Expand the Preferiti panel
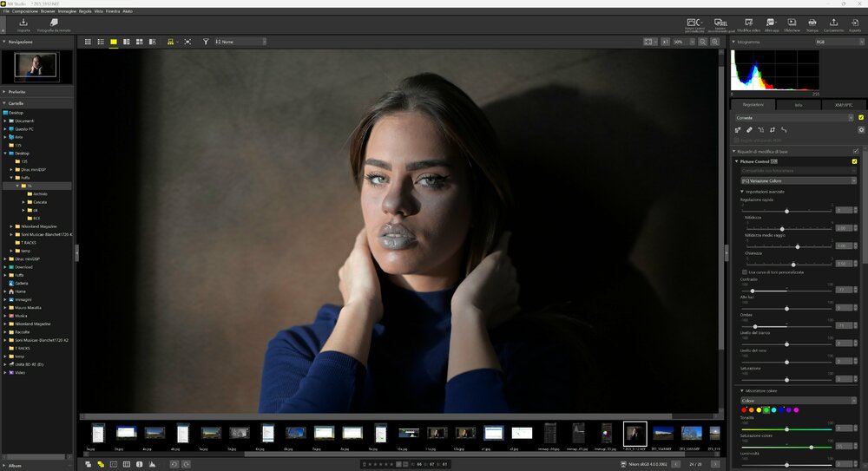The height and width of the screenshot is (471, 868). pyautogui.click(x=3, y=91)
